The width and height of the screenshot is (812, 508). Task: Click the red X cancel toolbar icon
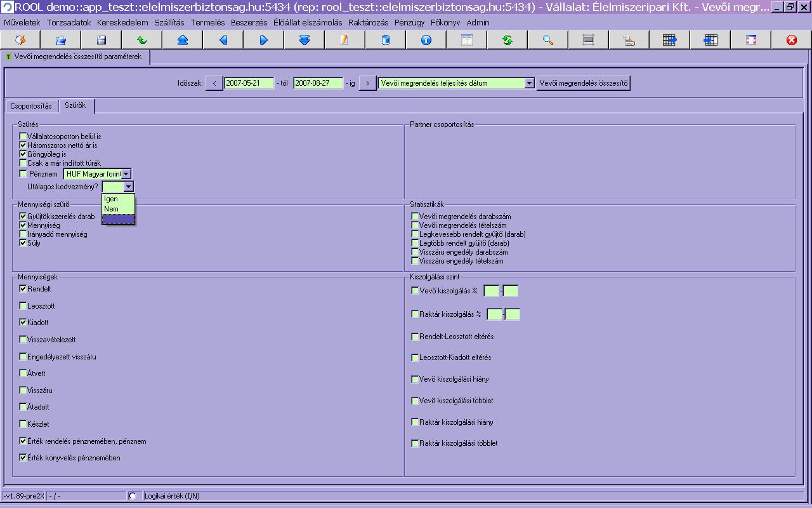(791, 40)
